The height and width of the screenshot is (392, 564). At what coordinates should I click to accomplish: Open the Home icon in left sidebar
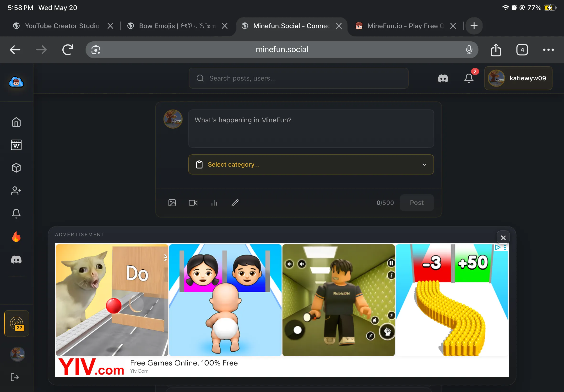16,122
